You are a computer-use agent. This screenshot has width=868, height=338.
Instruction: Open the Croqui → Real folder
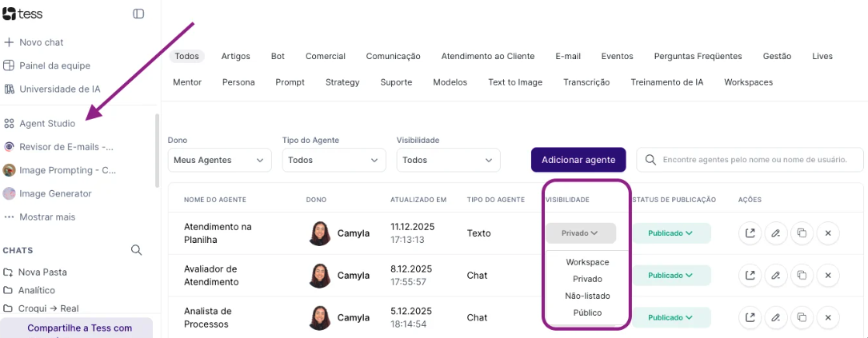tap(41, 308)
